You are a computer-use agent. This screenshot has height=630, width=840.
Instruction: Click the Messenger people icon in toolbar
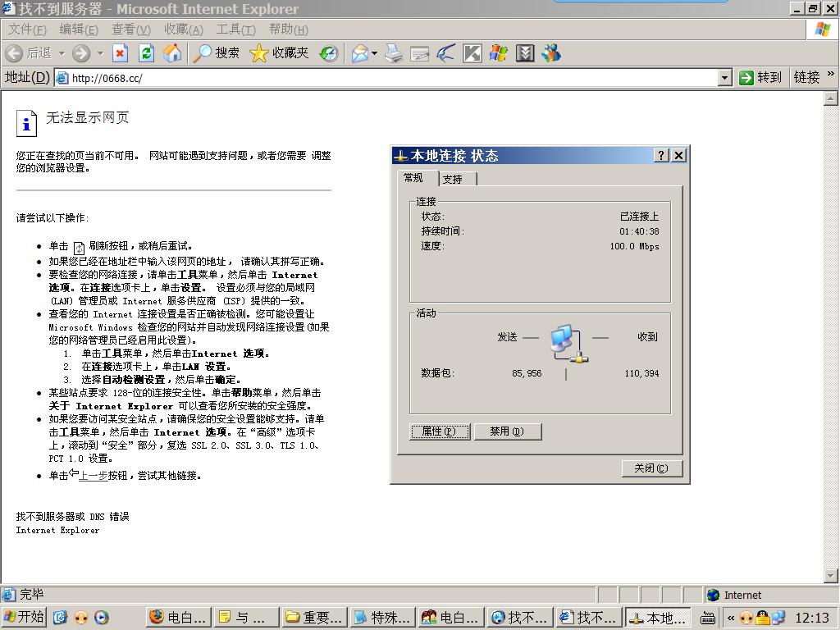[x=551, y=53]
